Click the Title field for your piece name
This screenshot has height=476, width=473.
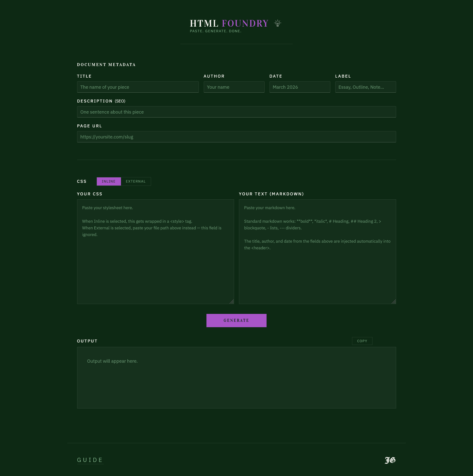(x=138, y=87)
